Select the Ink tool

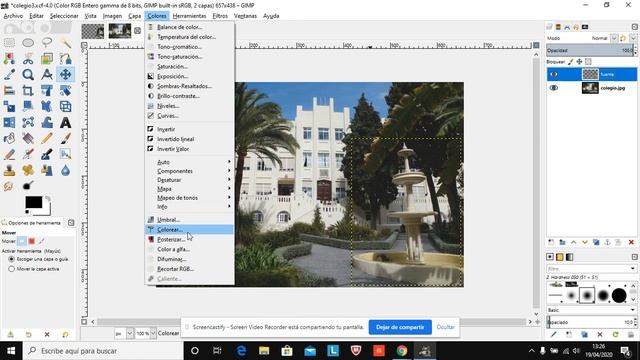47,154
